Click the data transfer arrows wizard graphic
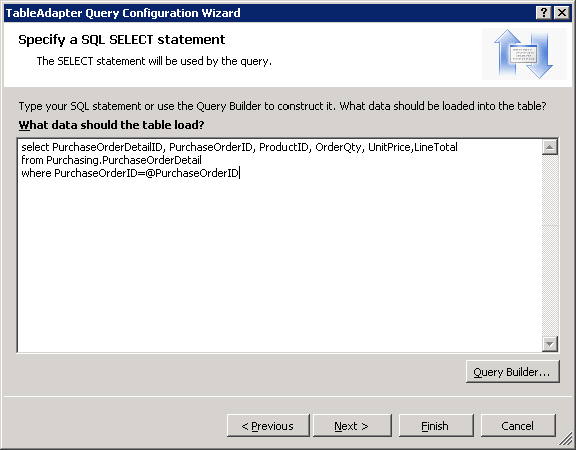This screenshot has width=576, height=450. (x=524, y=54)
